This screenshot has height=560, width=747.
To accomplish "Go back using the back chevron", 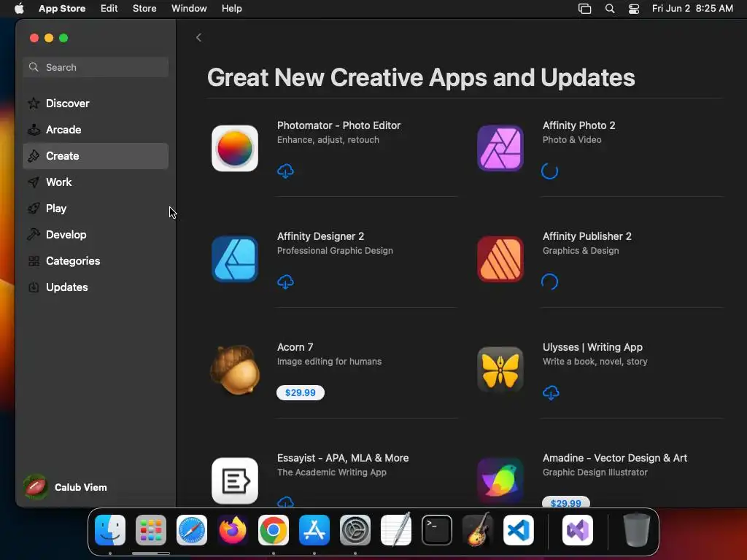I will point(198,38).
